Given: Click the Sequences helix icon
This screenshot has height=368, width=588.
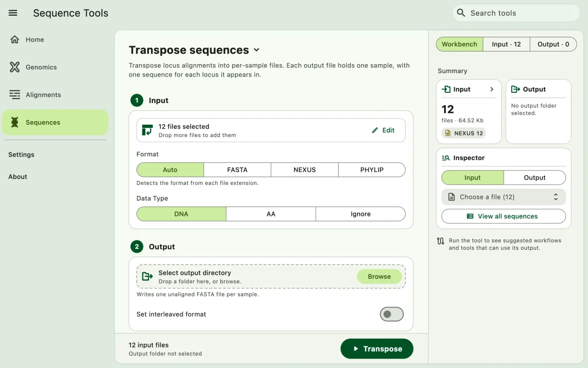Looking at the screenshot, I should pos(15,122).
